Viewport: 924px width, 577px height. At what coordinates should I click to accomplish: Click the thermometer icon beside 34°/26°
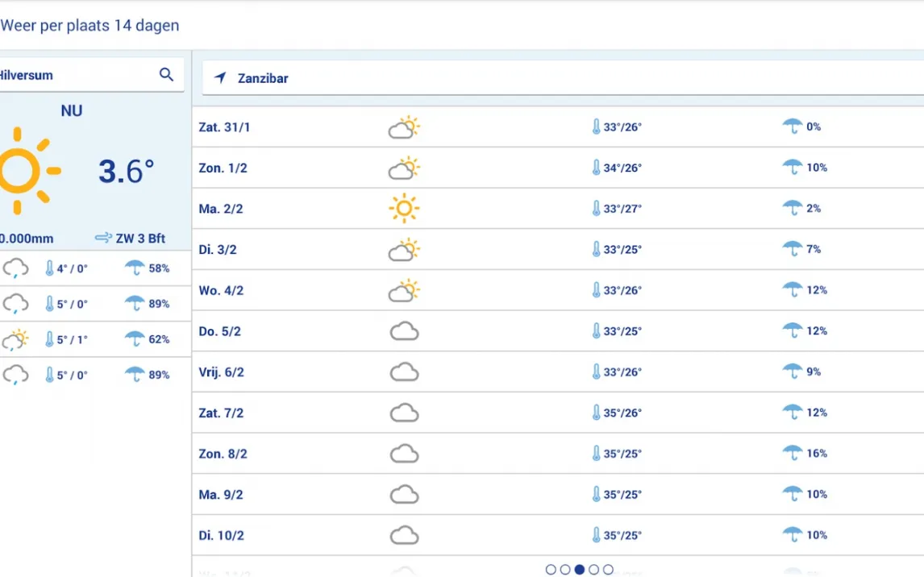[596, 168]
